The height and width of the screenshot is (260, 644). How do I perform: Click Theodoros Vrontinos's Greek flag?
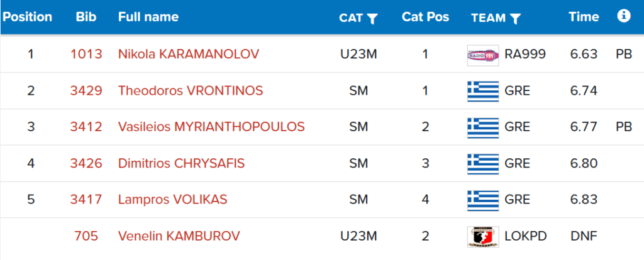pyautogui.click(x=483, y=91)
